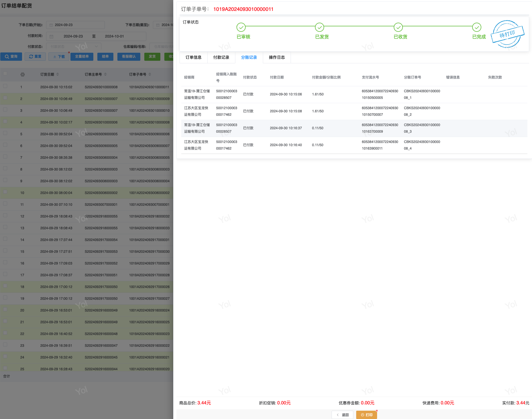Sort by 订单主单号 column arrows
Viewport: 532px width, 419px height.
(x=105, y=75)
